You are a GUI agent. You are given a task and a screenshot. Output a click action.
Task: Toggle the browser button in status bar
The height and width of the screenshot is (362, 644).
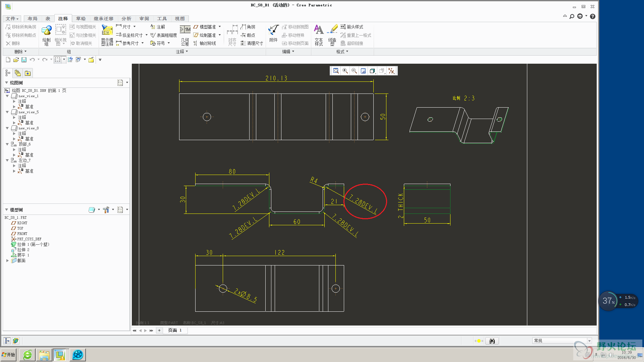click(x=16, y=341)
